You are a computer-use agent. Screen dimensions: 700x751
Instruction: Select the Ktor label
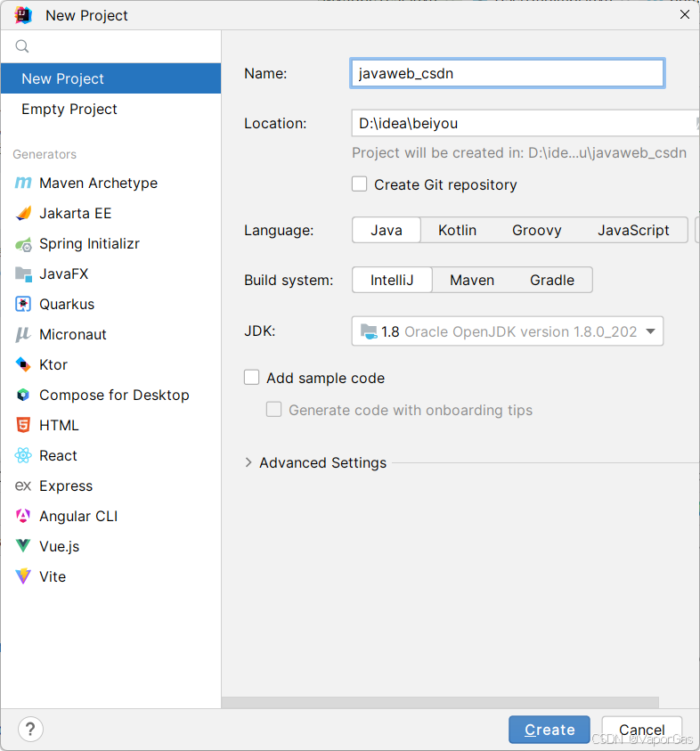53,364
